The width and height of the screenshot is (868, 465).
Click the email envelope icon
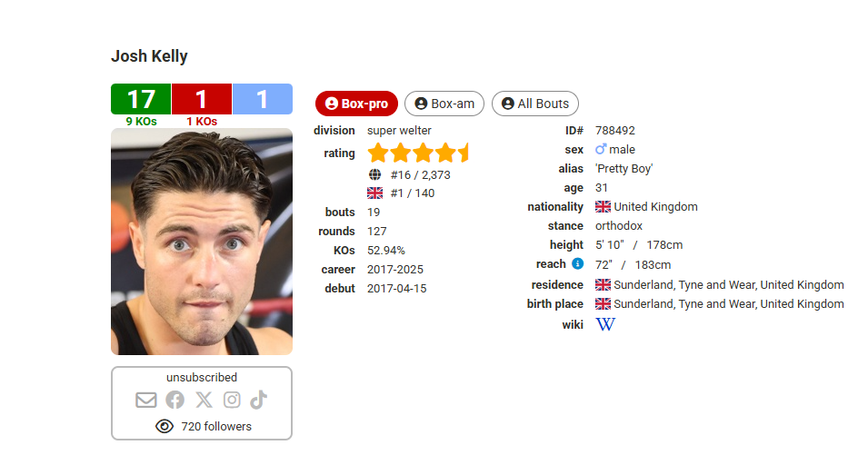pos(145,400)
